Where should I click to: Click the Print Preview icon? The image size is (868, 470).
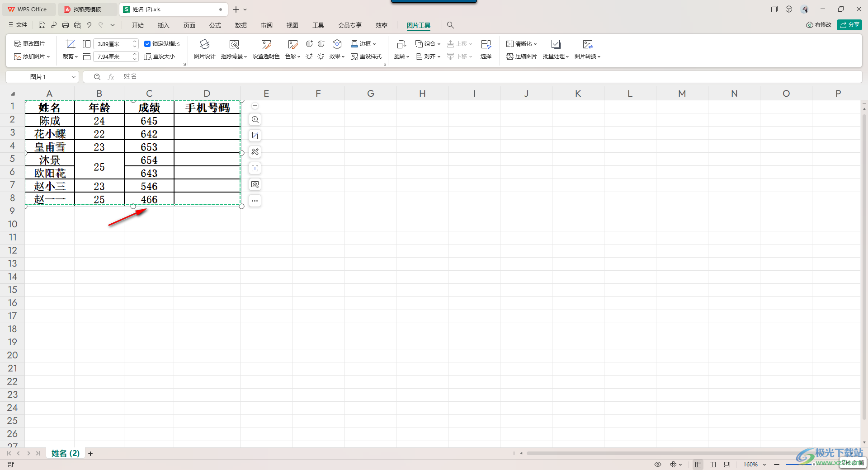(x=77, y=25)
